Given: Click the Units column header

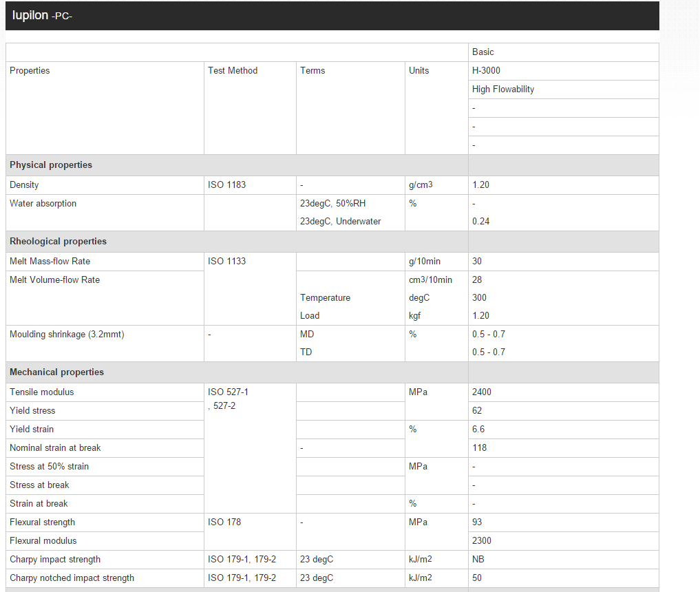Looking at the screenshot, I should coord(418,71).
